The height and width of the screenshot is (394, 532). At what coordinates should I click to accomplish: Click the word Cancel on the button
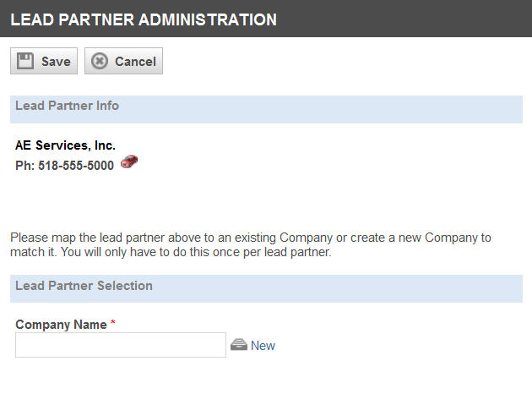135,62
